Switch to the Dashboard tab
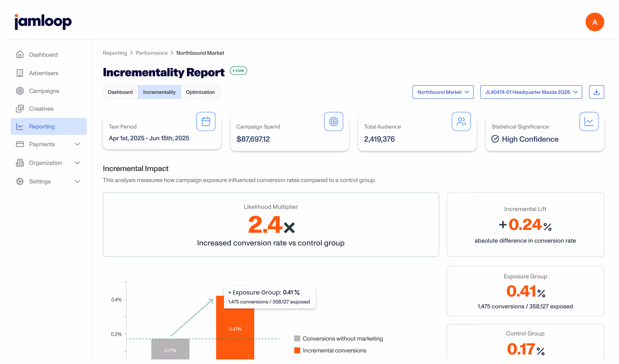The width and height of the screenshot is (619, 364). coord(120,92)
